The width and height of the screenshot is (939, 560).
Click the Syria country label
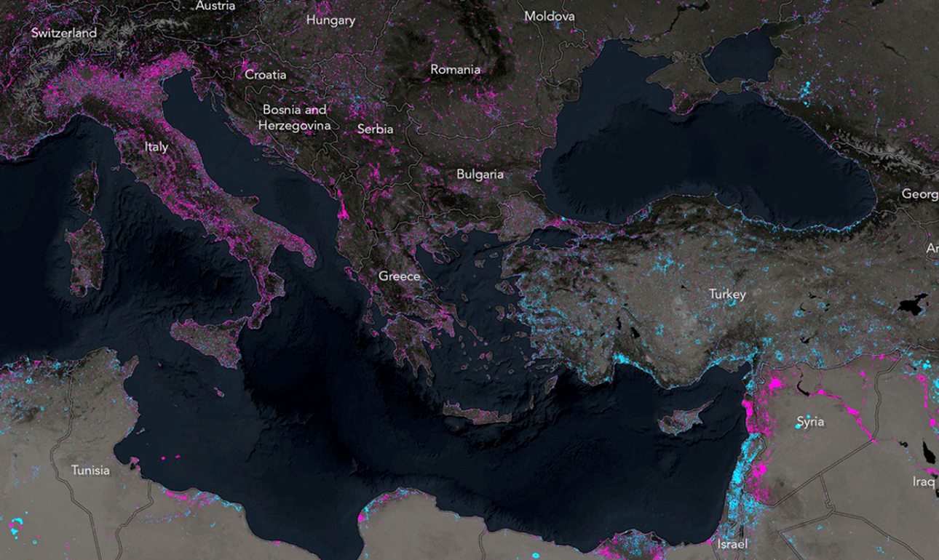point(811,422)
